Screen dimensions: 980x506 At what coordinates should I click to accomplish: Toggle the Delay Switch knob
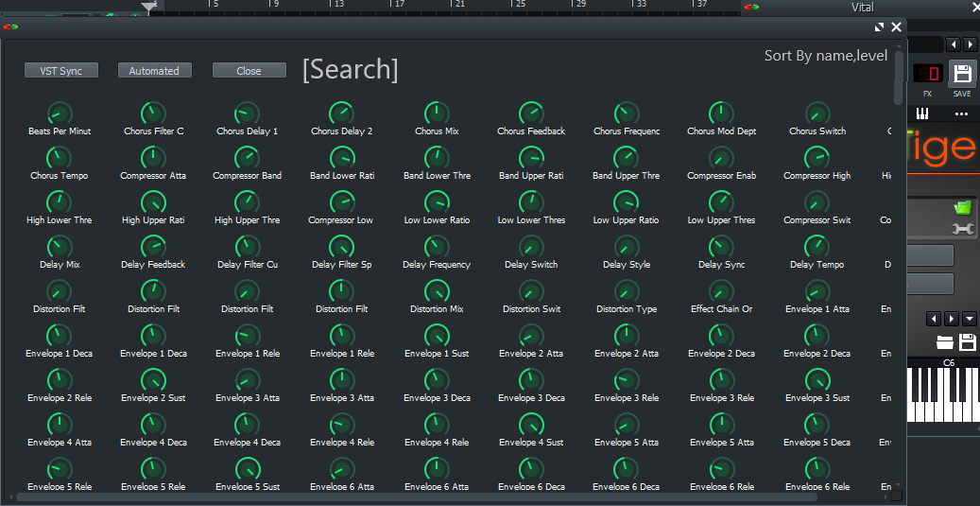[x=531, y=247]
